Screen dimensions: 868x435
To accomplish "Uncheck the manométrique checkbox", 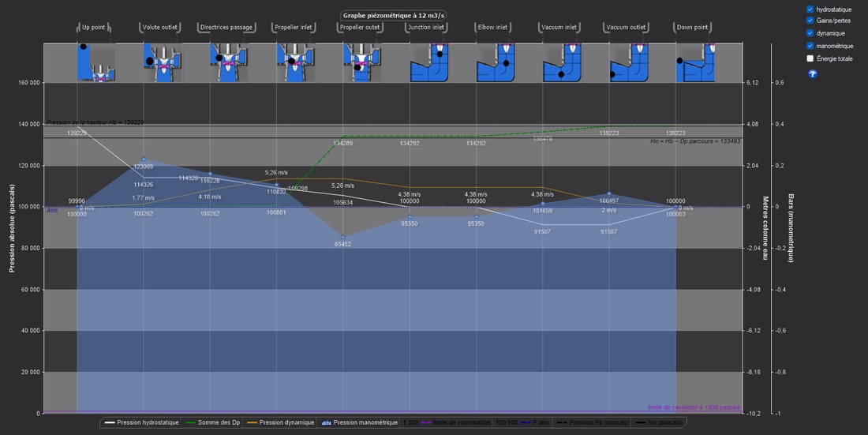I will 810,46.
